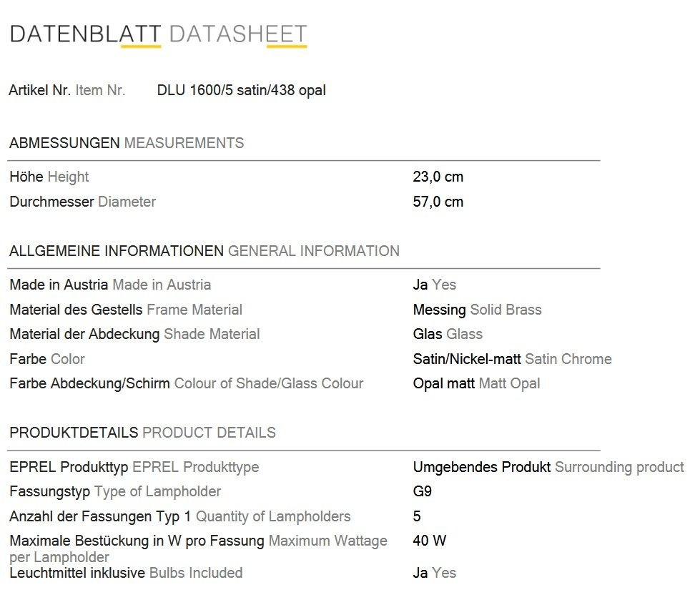Viewport: 700px width, 610px height.
Task: Click the G9 lampholder type value
Action: 423,492
